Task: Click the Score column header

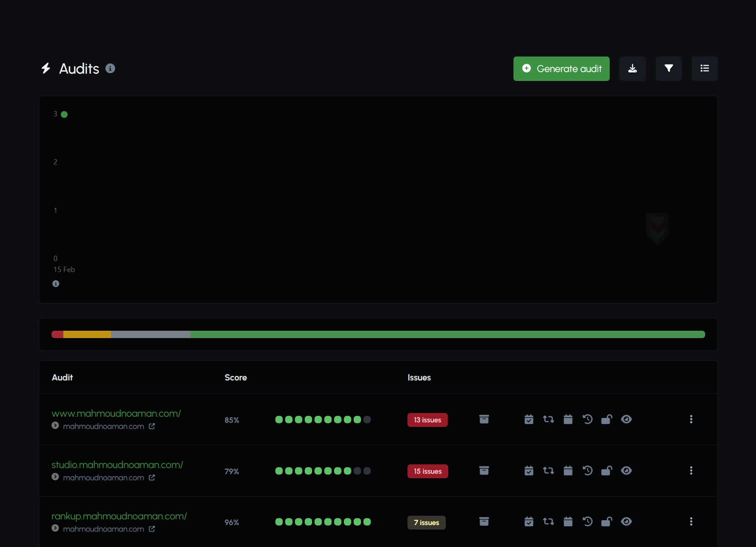Action: (x=236, y=378)
